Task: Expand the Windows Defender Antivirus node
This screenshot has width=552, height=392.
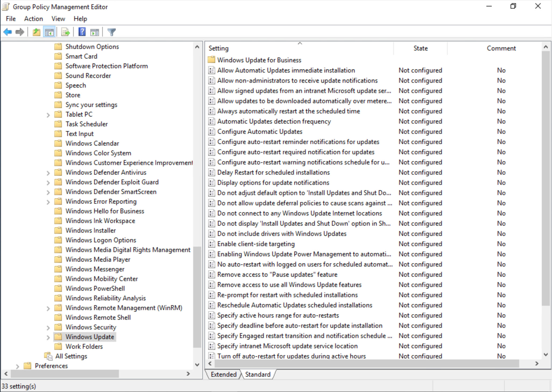Action: pyautogui.click(x=48, y=173)
